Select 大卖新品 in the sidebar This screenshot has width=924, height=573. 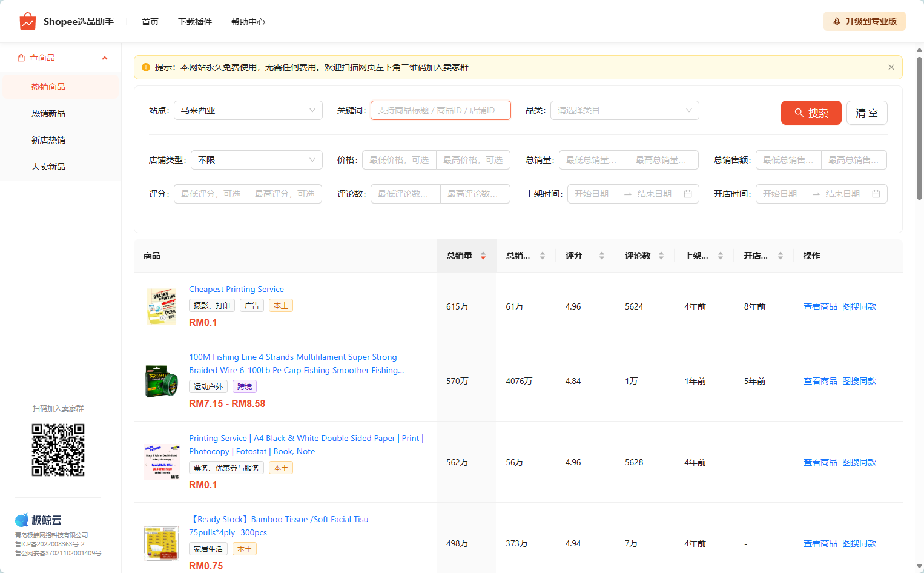[x=61, y=167]
